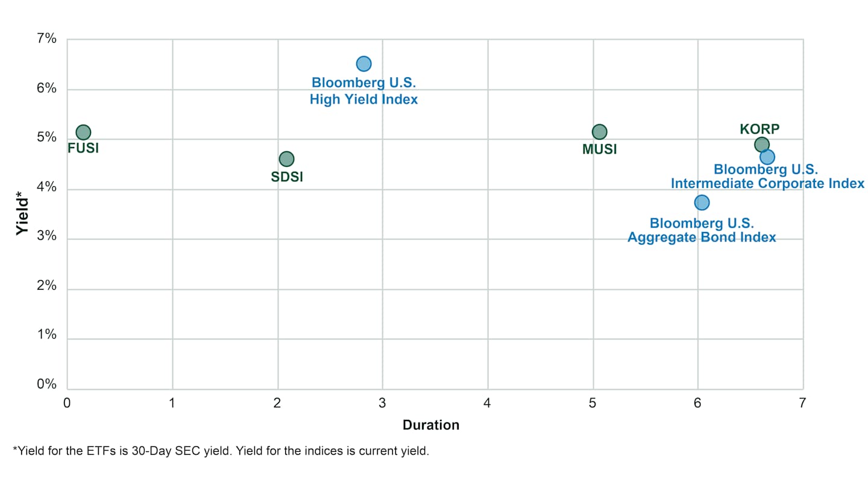Screen dimensions: 868x488
Task: Click the Bloomberg U.S. Intermediate Corporate Index label
Action: coord(767,177)
